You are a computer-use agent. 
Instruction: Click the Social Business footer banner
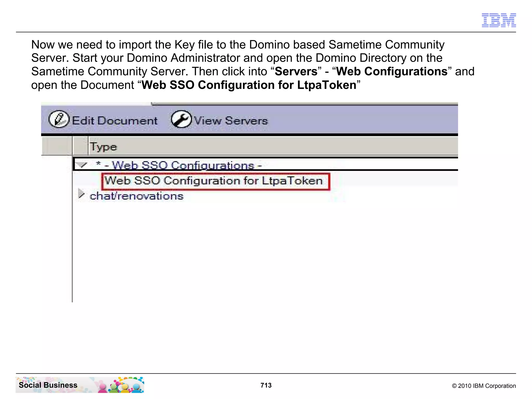[x=80, y=385]
